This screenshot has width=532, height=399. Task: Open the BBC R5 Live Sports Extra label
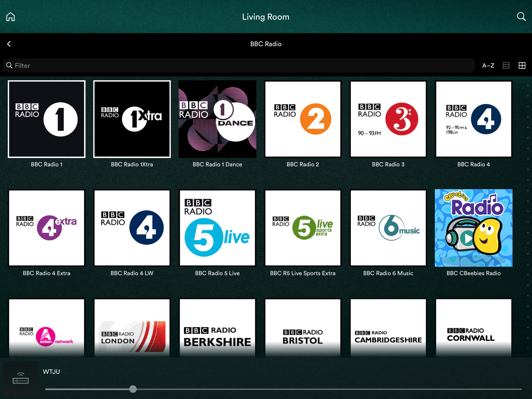coord(303,273)
